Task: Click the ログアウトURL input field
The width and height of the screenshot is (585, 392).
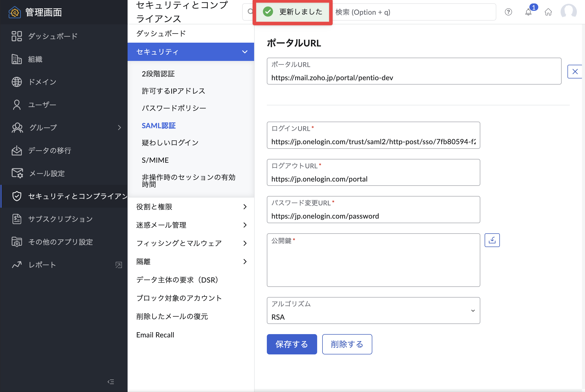Action: (x=373, y=172)
